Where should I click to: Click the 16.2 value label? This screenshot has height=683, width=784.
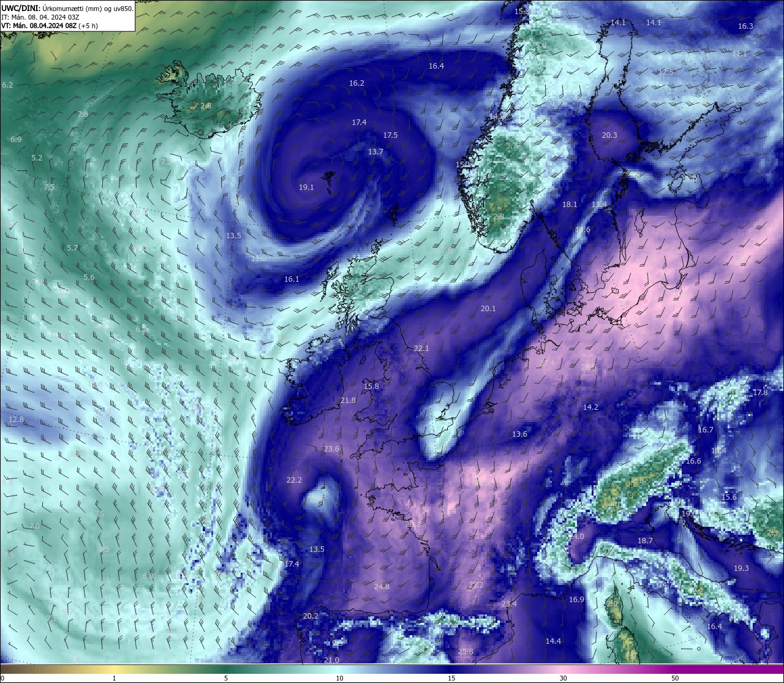tap(356, 83)
